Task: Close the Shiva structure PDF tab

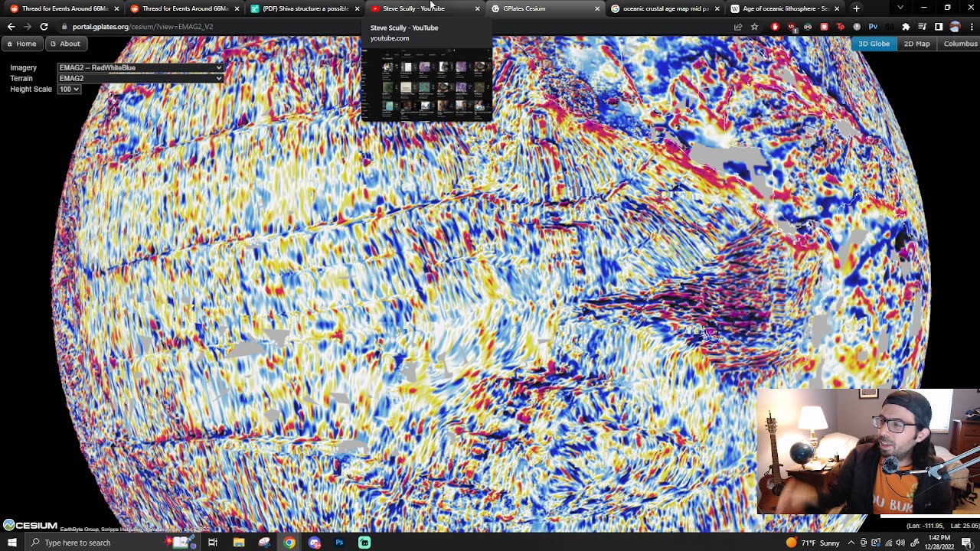Action: tap(357, 8)
